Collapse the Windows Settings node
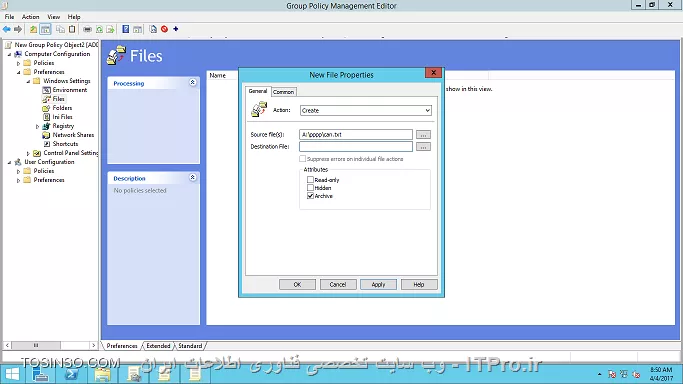The height and width of the screenshot is (384, 683). [x=28, y=81]
